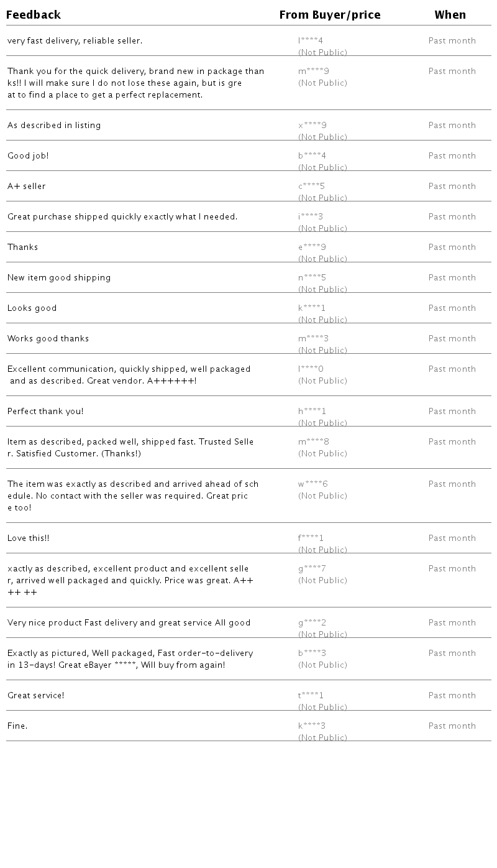This screenshot has height=868, width=497.
Task: Select the 'A+ seller' feedback text
Action: point(27,187)
